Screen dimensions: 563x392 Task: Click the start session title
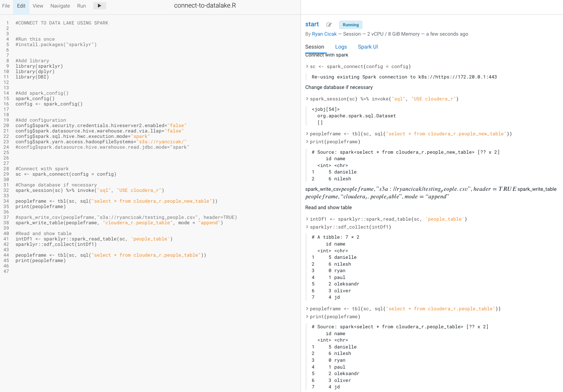pos(312,24)
